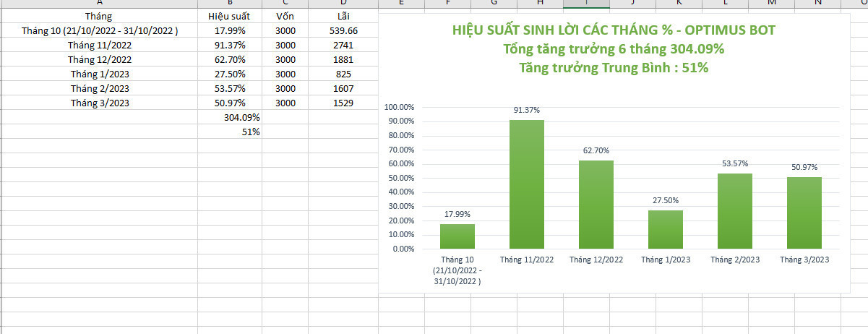This screenshot has height=334, width=868.
Task: Click the 27.50% table cell
Action: [230, 74]
